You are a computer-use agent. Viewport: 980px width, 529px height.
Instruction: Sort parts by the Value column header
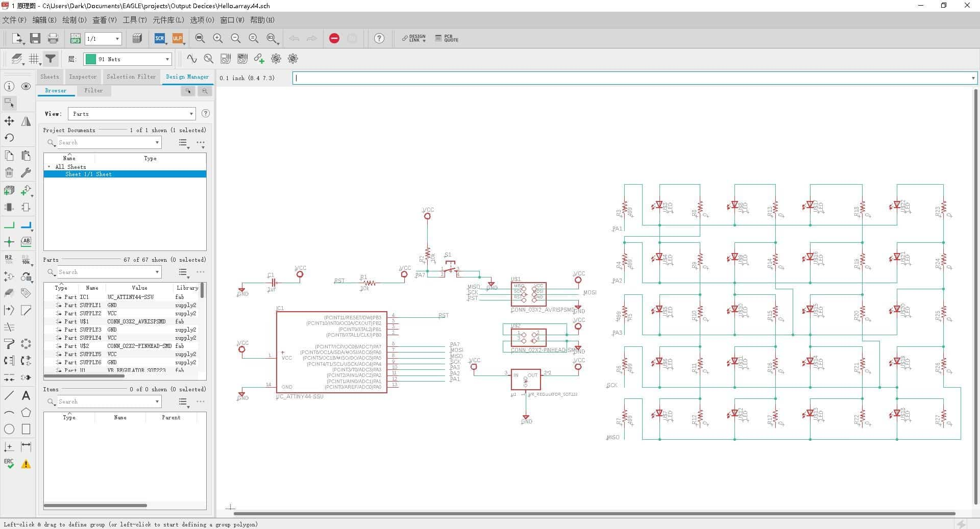point(139,288)
